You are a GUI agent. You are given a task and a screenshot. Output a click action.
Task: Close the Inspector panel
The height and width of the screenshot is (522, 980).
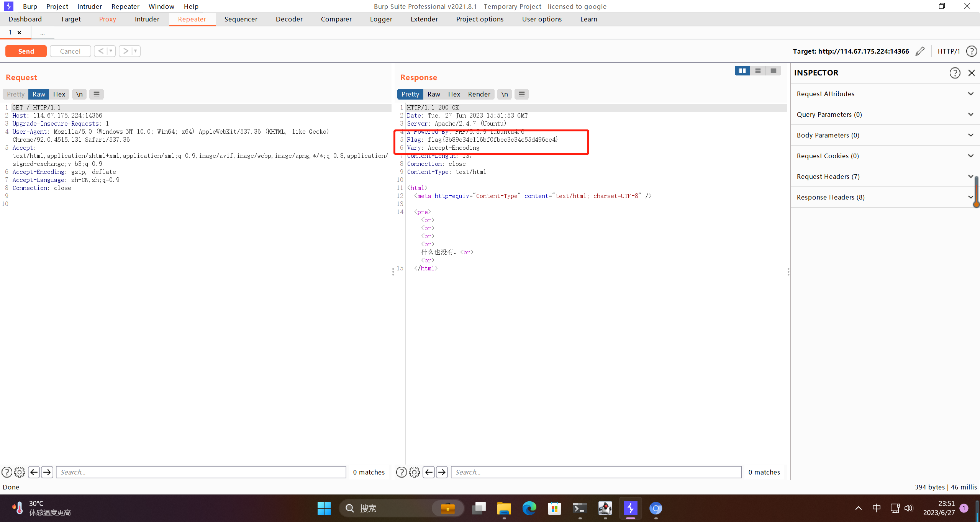(x=972, y=73)
